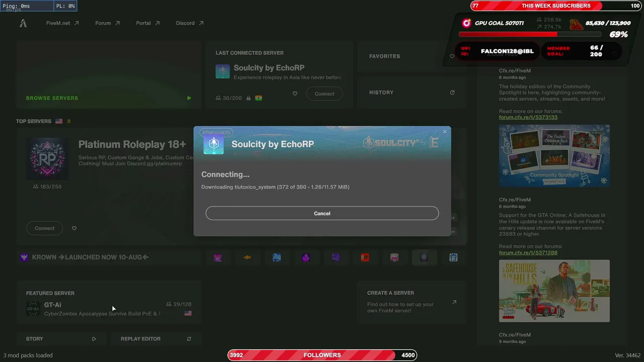
Task: Open the Discord link in the header
Action: pyautogui.click(x=190, y=23)
